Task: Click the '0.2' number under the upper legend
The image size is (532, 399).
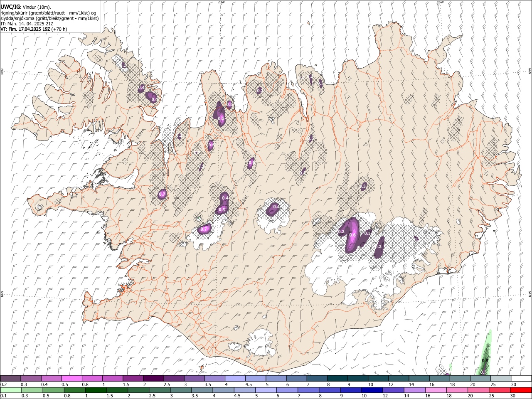Action: (3, 384)
